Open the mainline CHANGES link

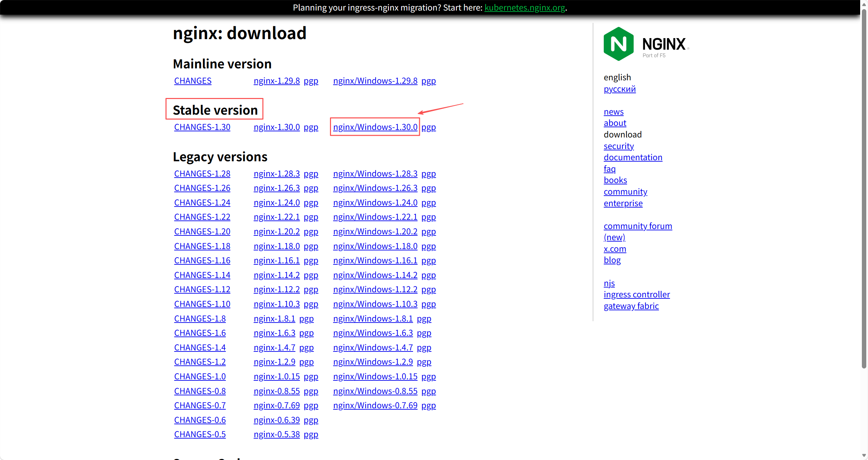[193, 81]
